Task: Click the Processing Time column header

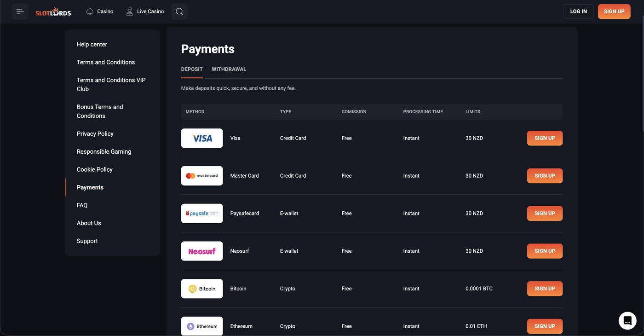Action: [423, 112]
